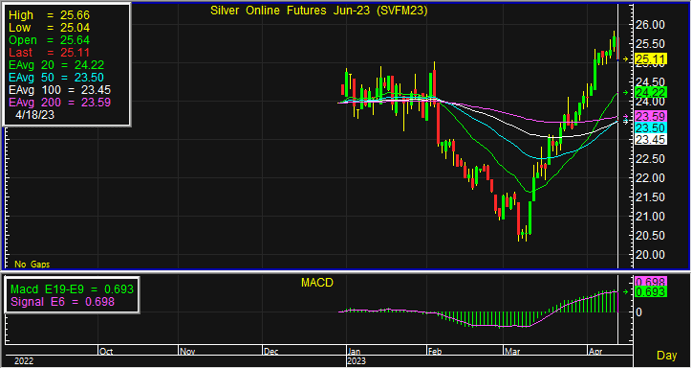Select the Last = 25.11 legend value
692x369 pixels.
(x=49, y=53)
